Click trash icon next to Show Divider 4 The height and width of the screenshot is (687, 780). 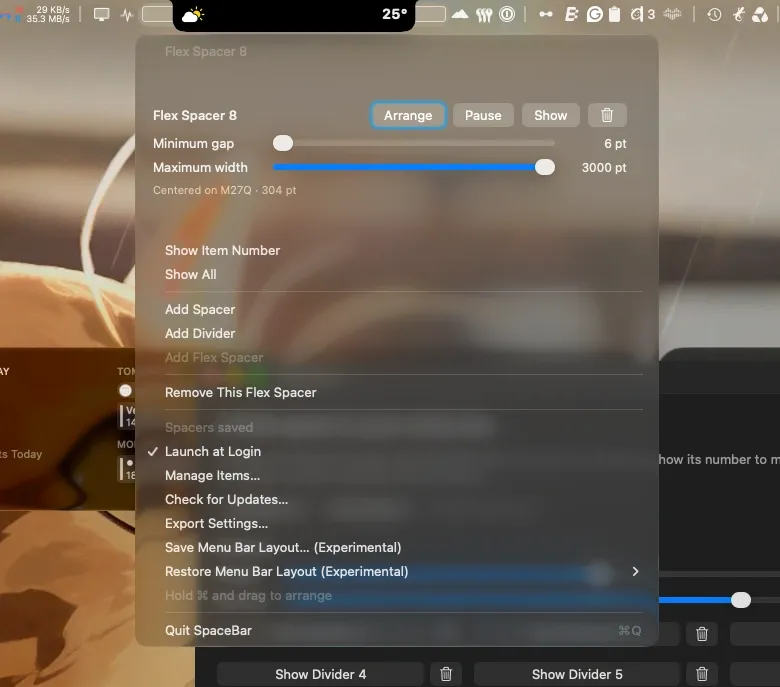point(446,674)
